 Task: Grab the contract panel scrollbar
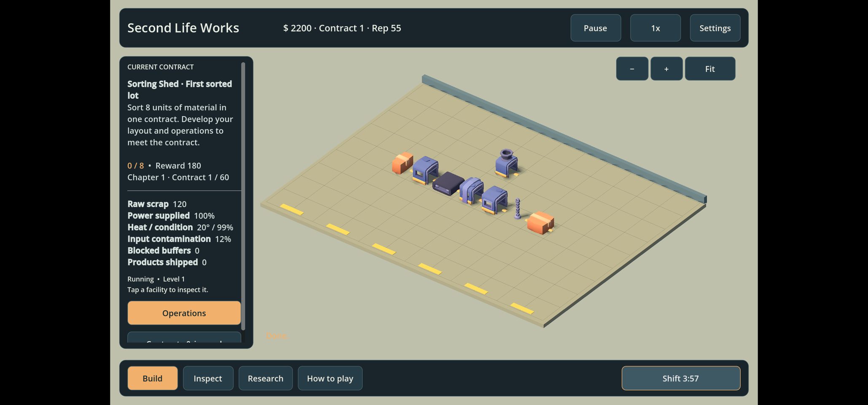243,196
